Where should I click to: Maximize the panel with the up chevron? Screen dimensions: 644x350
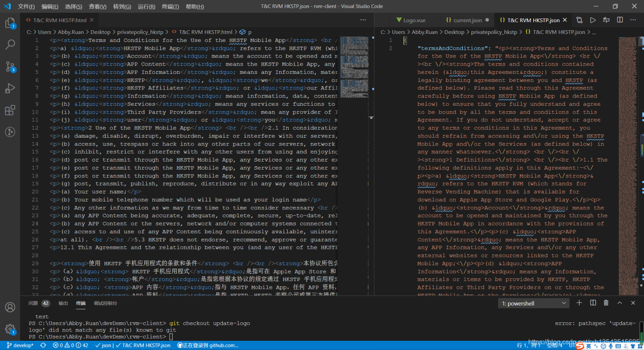[x=620, y=303]
